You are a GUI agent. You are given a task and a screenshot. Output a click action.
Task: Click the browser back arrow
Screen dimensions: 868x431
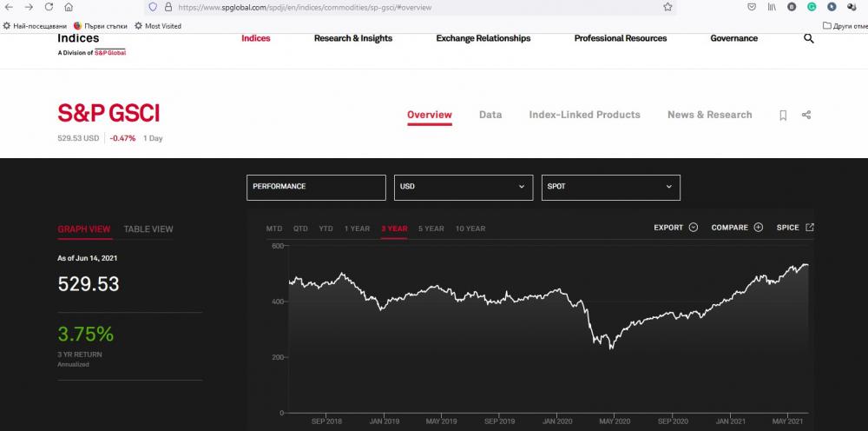(8, 7)
